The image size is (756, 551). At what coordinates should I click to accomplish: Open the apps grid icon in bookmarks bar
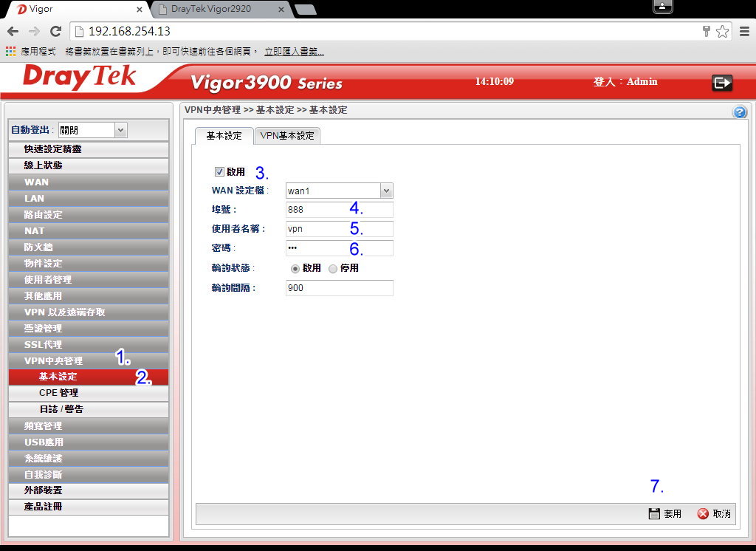10,51
